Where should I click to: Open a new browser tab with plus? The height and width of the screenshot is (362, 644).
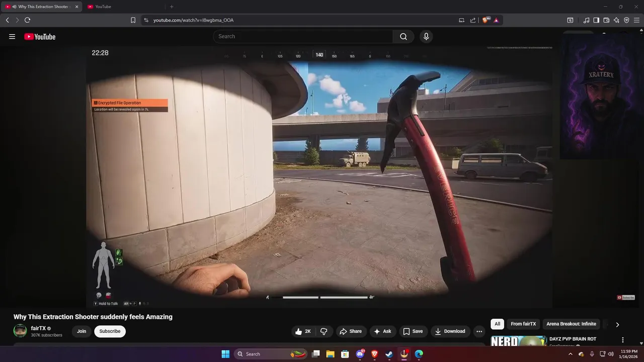172,7
